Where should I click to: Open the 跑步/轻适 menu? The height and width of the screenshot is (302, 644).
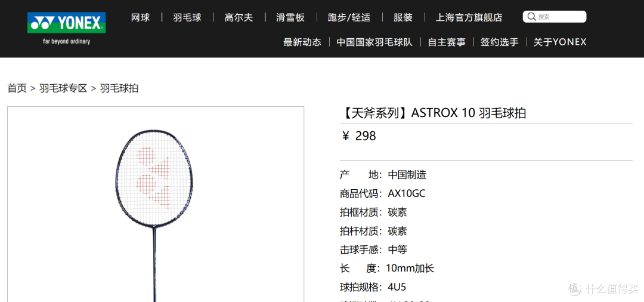point(349,18)
